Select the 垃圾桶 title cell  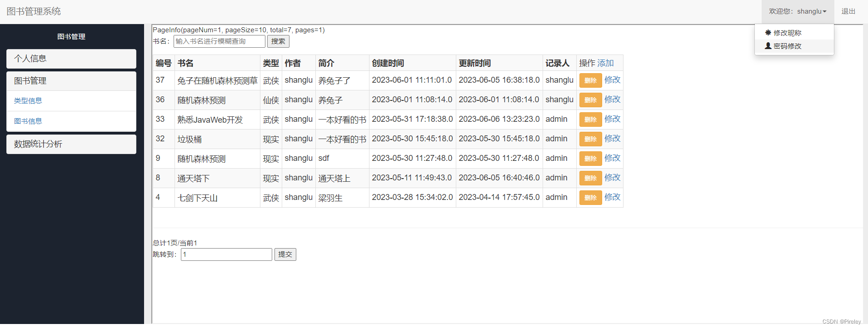[217, 139]
